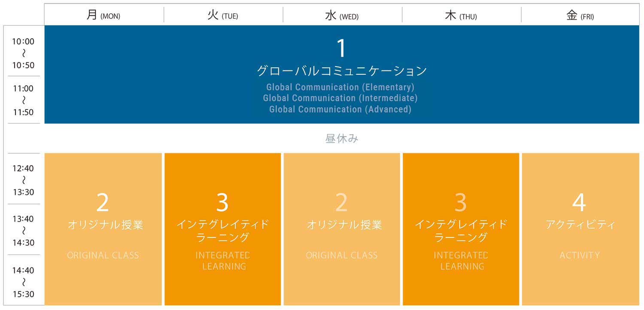Select the 木 (THU) column header
The width and height of the screenshot is (644, 310).
(x=462, y=15)
